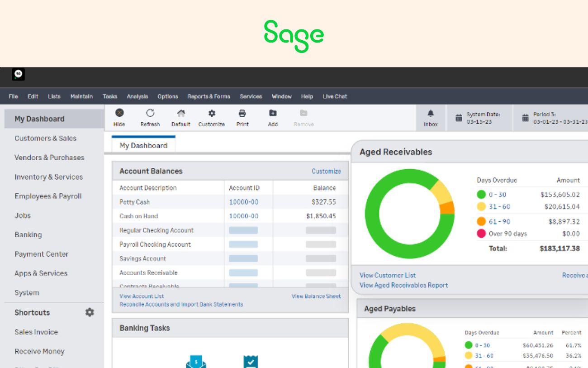This screenshot has width=588, height=368.
Task: Open Sales Invoice shortcut
Action: click(36, 332)
